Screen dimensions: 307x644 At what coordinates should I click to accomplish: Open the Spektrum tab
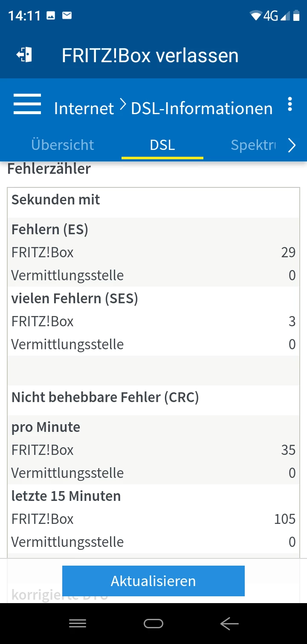253,145
